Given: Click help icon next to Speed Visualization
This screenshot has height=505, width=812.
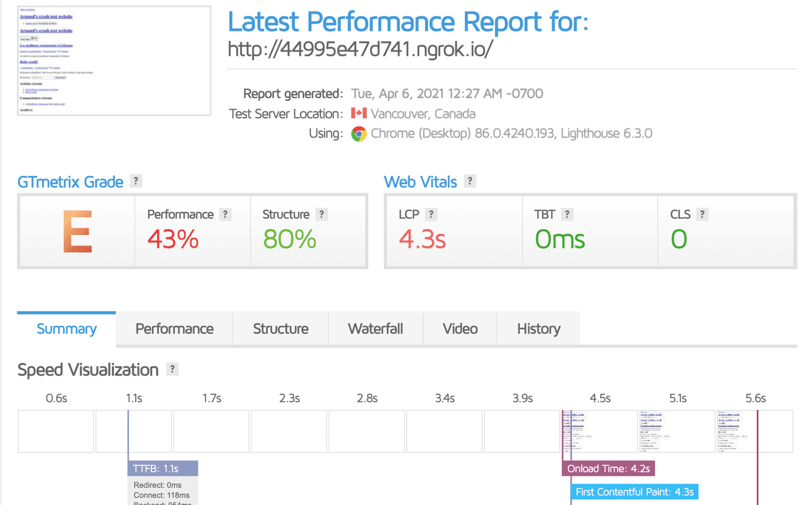Looking at the screenshot, I should click(172, 369).
